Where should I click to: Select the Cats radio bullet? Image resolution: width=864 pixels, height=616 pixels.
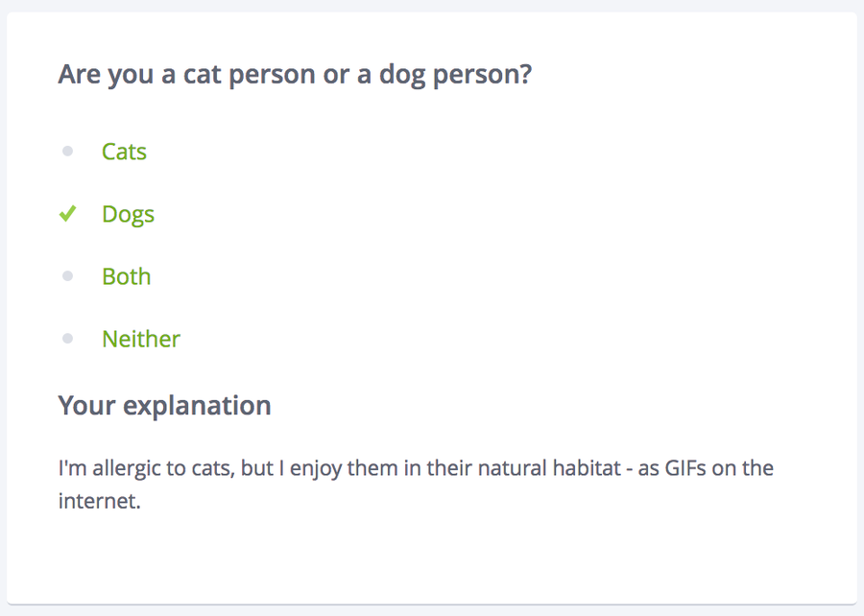click(x=67, y=152)
